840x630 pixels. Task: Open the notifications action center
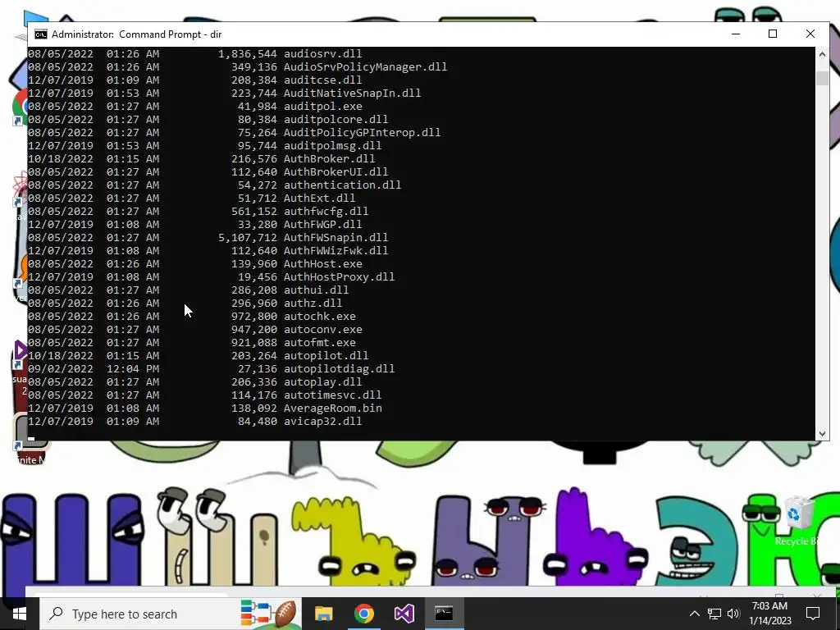point(813,614)
